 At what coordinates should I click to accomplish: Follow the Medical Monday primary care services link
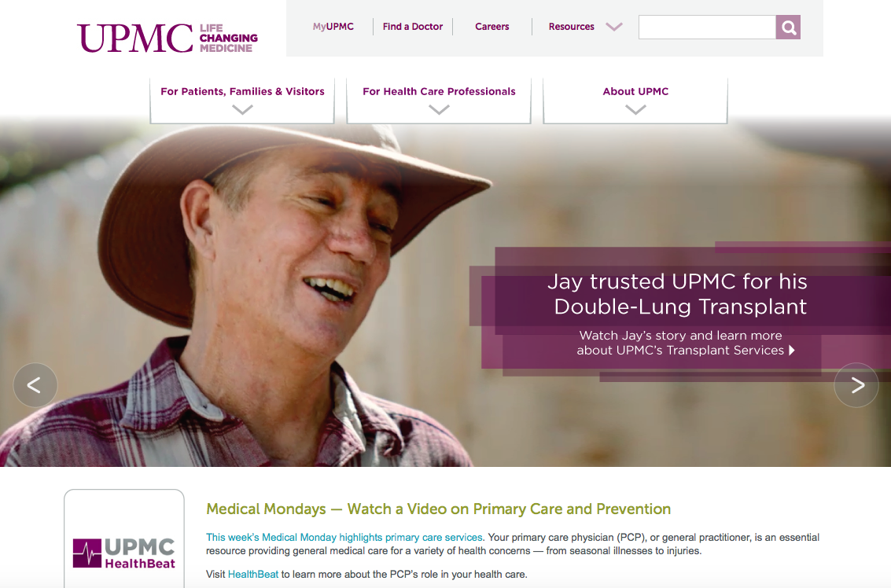click(x=344, y=538)
